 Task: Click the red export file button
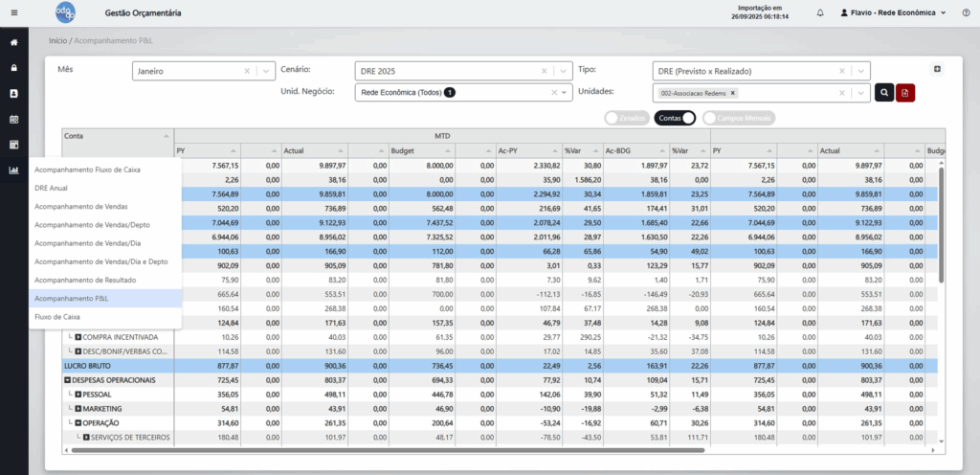[x=905, y=93]
